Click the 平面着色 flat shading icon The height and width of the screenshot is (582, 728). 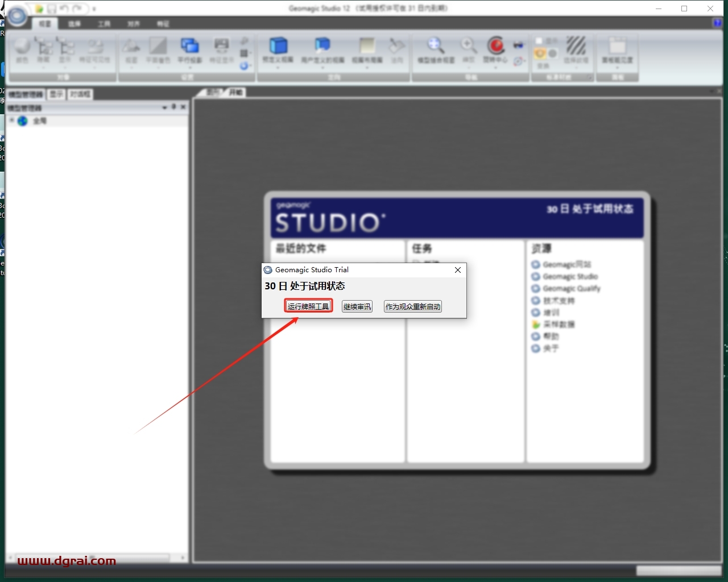coord(158,45)
